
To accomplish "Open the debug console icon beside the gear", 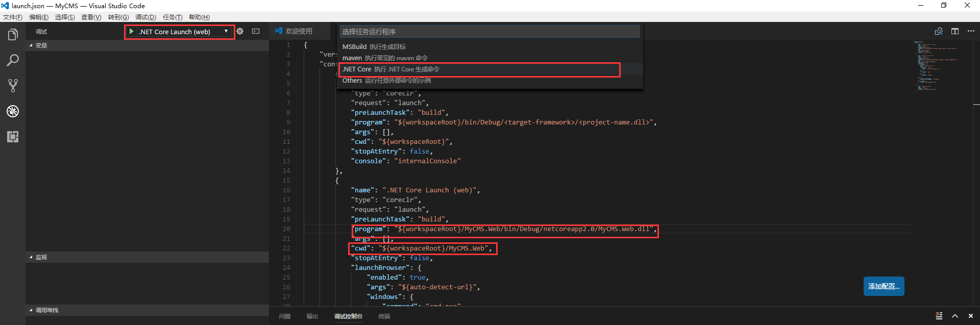I will point(256,32).
